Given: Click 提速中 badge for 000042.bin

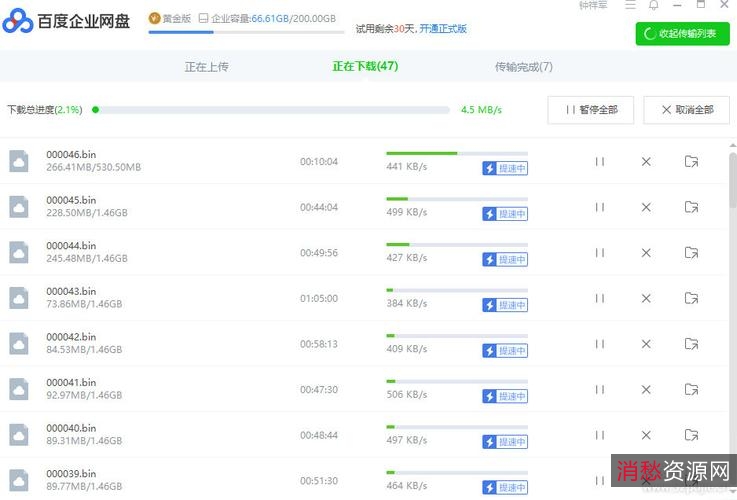Looking at the screenshot, I should 505,351.
